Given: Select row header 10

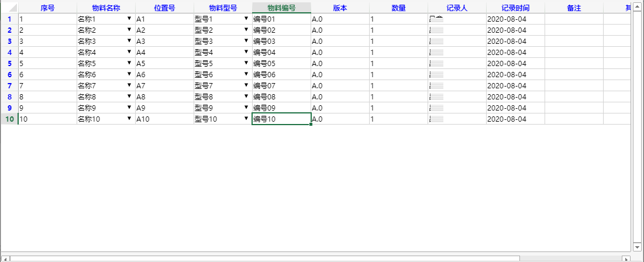Looking at the screenshot, I should pos(9,119).
